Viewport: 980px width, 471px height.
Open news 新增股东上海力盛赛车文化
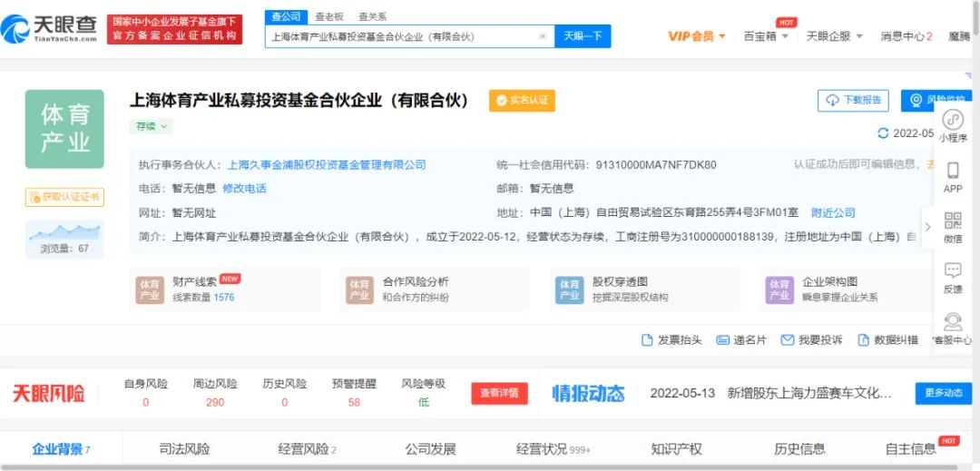click(x=809, y=393)
